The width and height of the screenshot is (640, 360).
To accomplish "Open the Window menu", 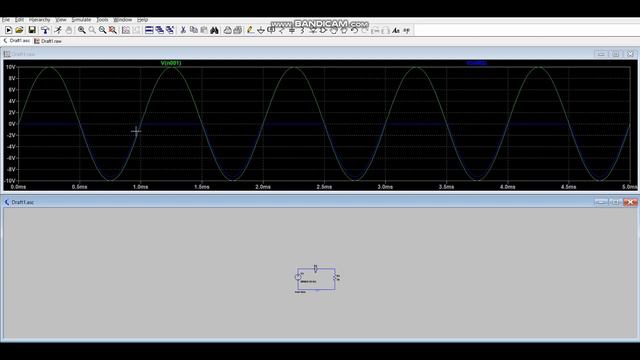I will click(122, 20).
